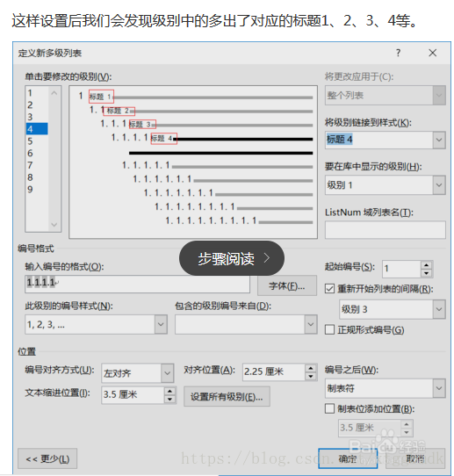
Task: Increase 起始编号 with up spinner arrow
Action: (x=427, y=265)
